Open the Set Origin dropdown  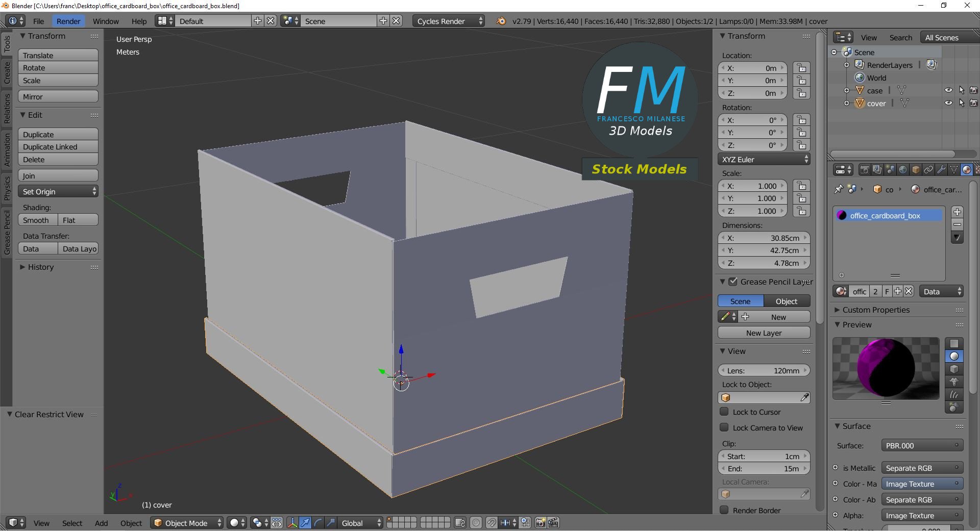[x=58, y=192]
